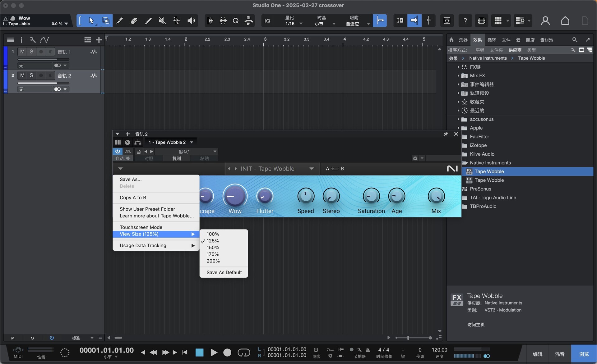Click the metronome icon in transport
The image size is (597, 364).
coord(368,350)
